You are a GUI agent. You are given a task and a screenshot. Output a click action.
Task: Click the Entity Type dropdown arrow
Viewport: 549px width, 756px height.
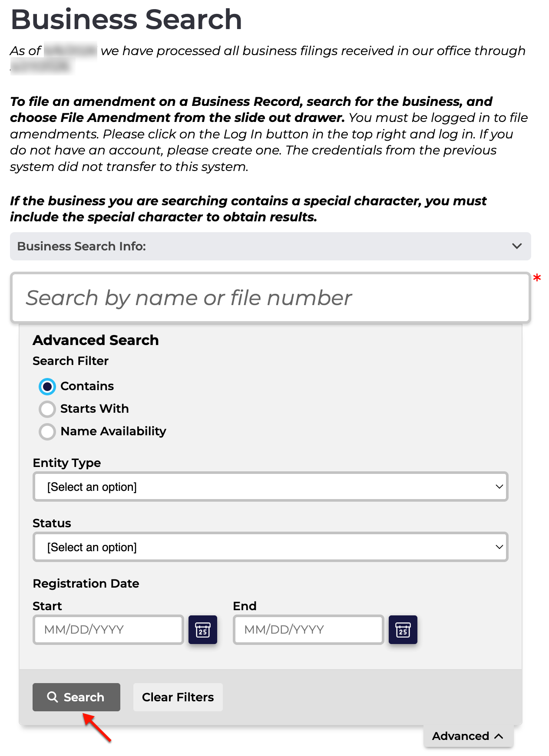click(x=499, y=486)
